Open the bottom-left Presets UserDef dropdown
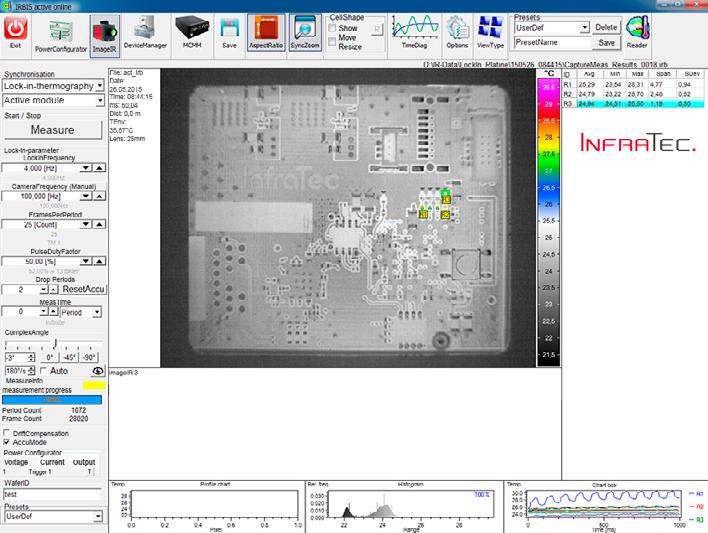 tap(98, 516)
